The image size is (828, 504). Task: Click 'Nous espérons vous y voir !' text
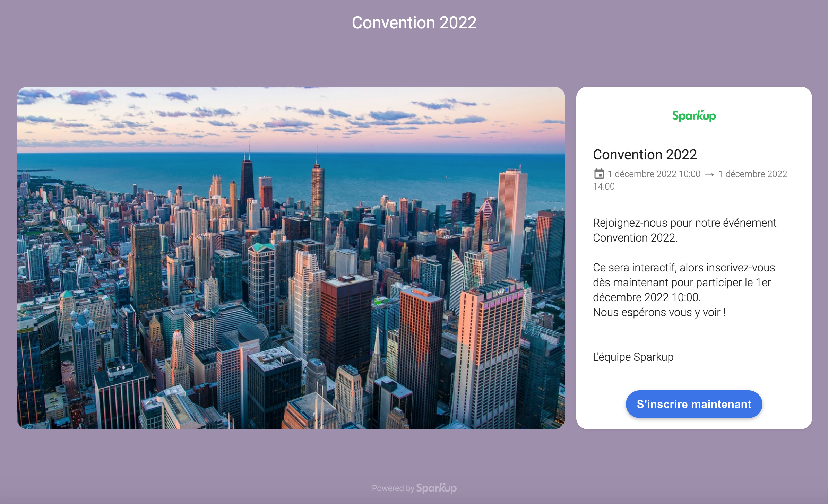pos(659,312)
